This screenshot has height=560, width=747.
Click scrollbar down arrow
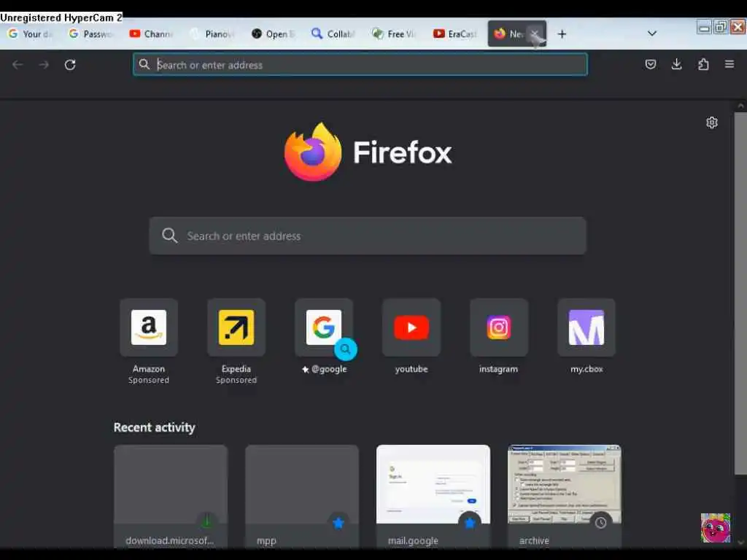pyautogui.click(x=740, y=542)
